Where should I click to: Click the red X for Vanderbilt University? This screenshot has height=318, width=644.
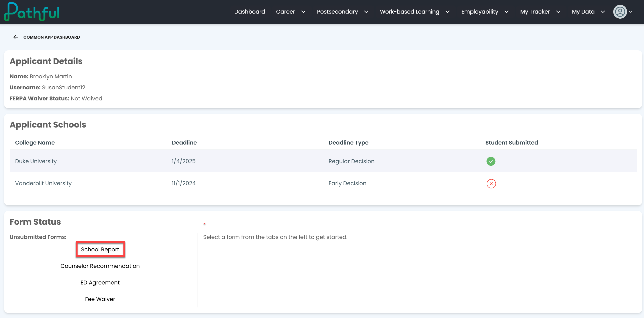coord(491,184)
